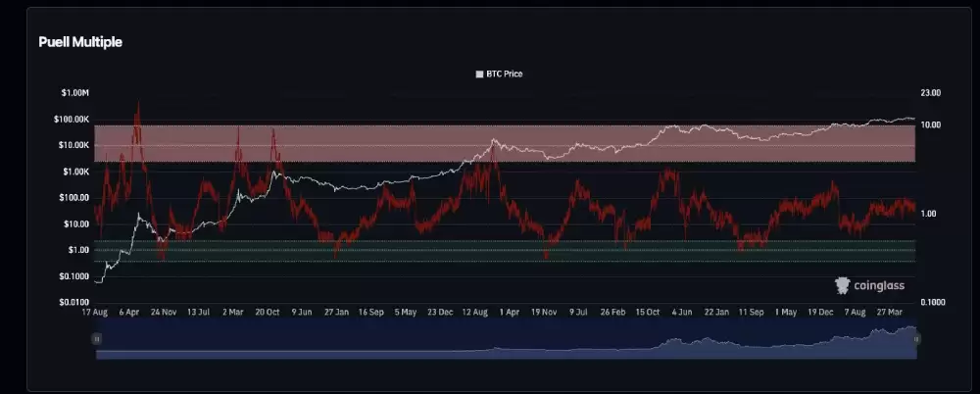Toggle the BTC Price series label
Viewport: 980px width, 394px height.
tap(505, 74)
